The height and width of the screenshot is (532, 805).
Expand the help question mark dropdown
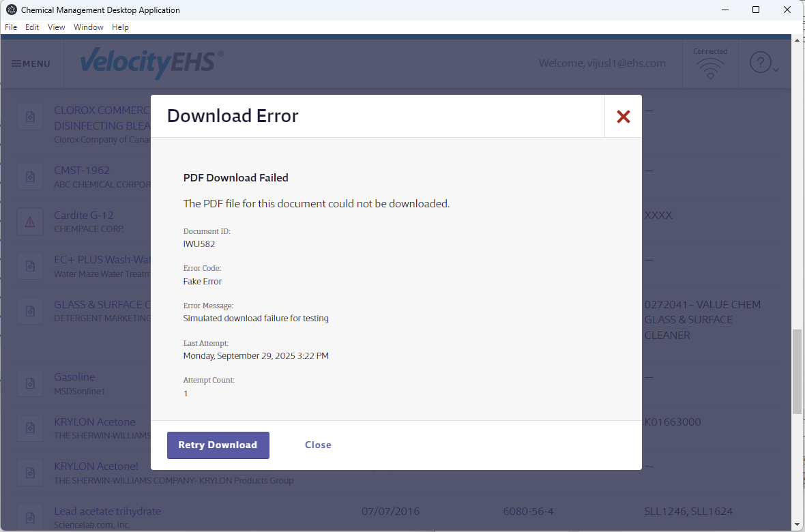[x=763, y=63]
